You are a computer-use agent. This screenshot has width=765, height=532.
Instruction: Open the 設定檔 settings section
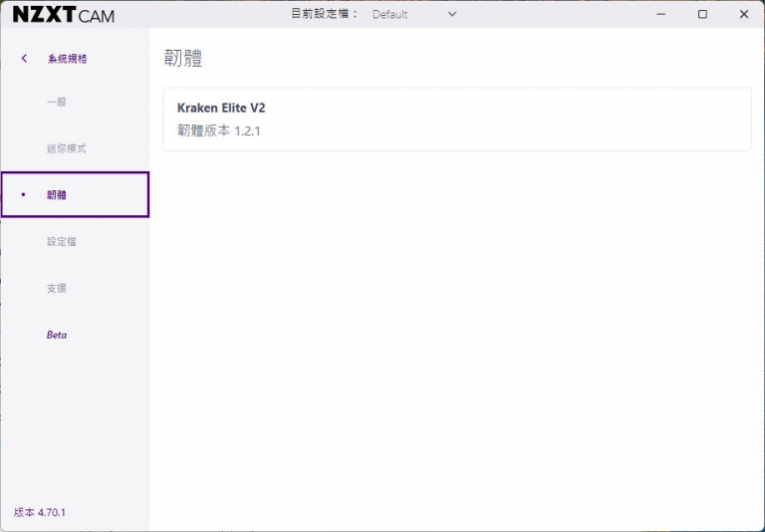(x=62, y=242)
